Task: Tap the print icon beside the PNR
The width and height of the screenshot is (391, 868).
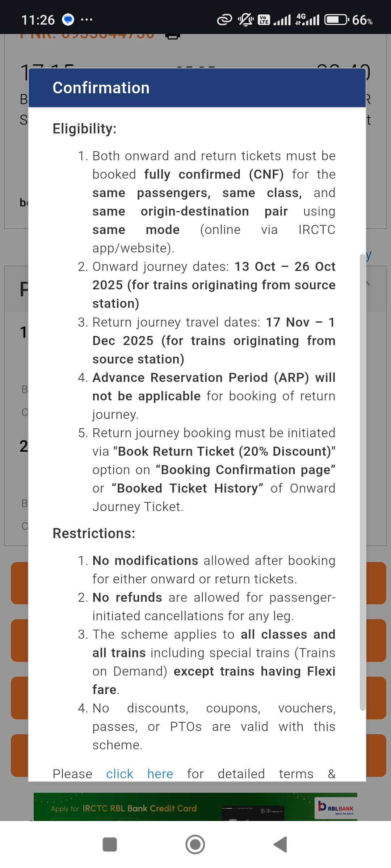Action: (x=173, y=36)
